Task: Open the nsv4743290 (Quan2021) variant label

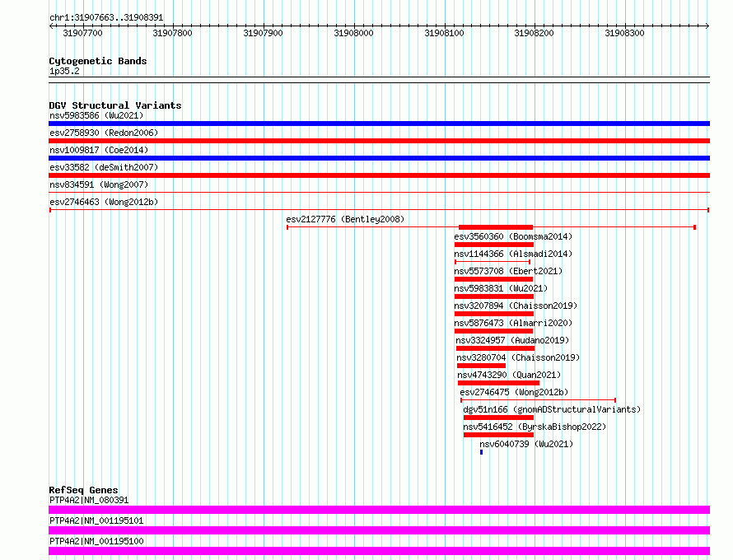Action: point(509,375)
